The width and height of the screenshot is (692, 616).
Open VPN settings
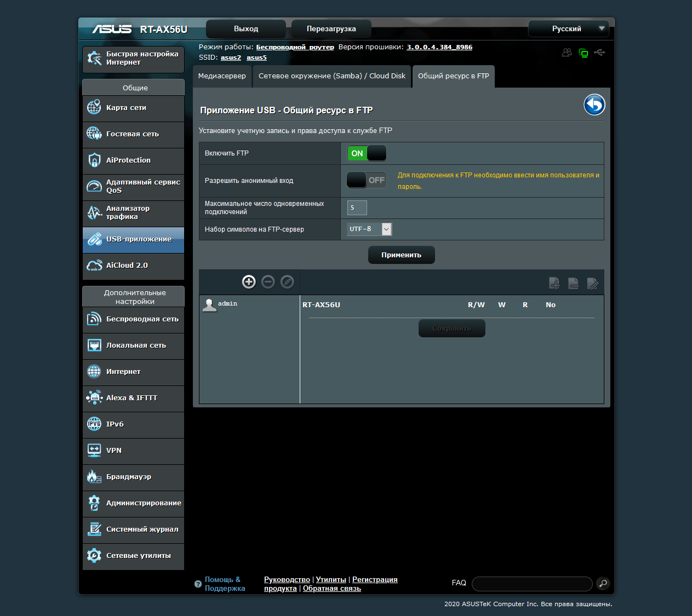(x=133, y=451)
